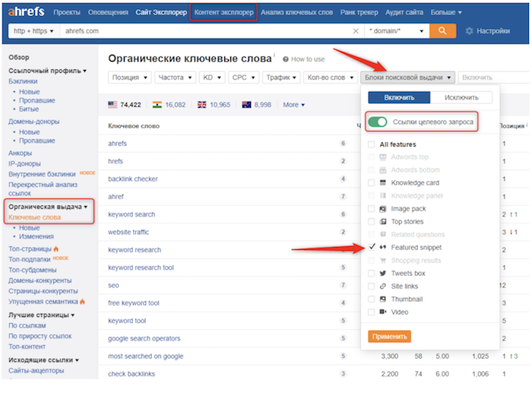Screen dimensions: 532x393
Task: Open the Проекты menu item
Action: click(67, 12)
